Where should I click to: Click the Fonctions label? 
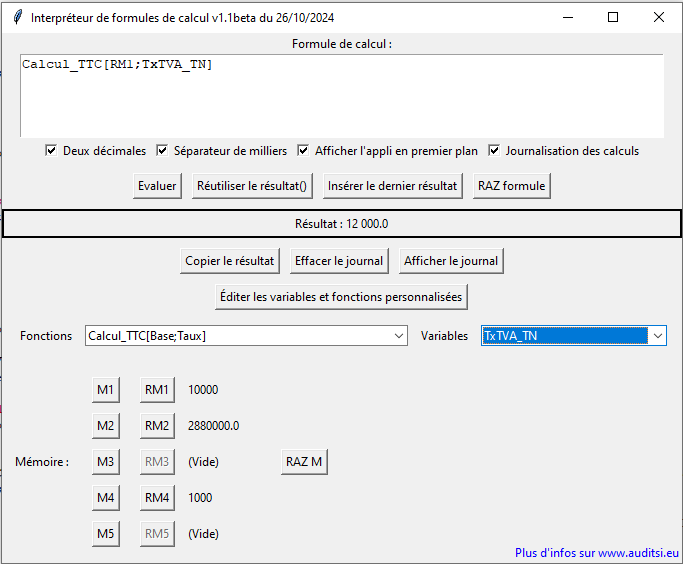tap(46, 336)
